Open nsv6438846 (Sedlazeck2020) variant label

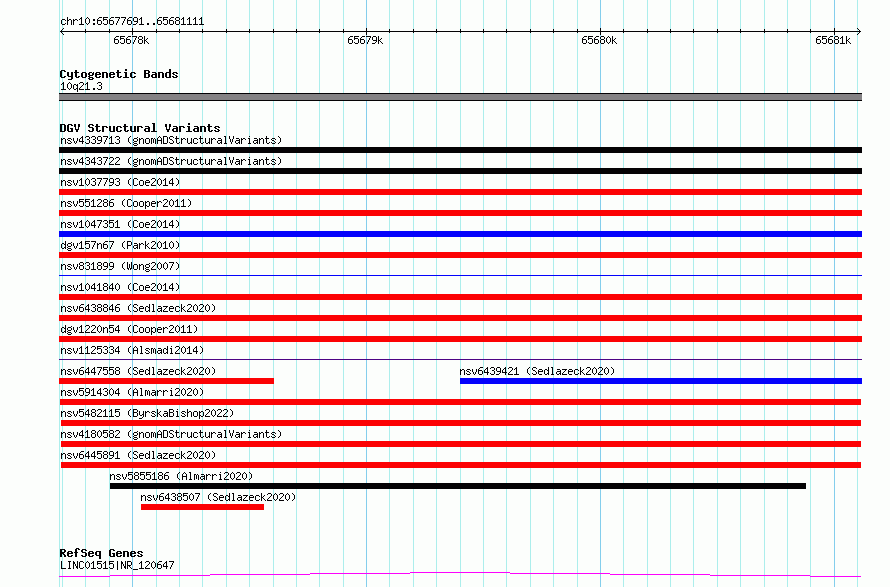click(x=138, y=308)
